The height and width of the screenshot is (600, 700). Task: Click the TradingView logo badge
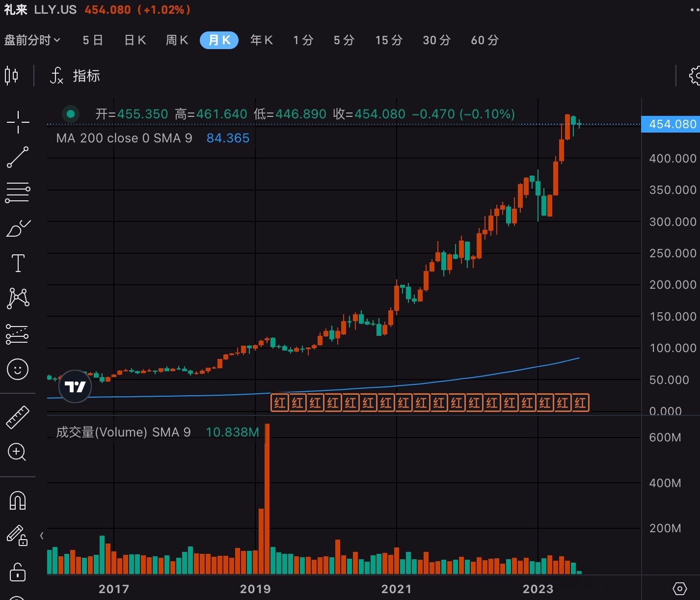75,386
